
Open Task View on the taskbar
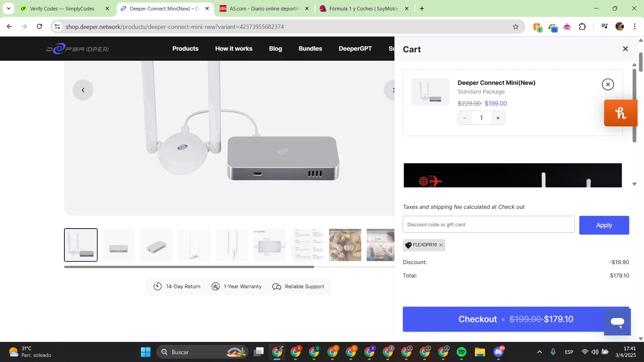click(x=258, y=352)
